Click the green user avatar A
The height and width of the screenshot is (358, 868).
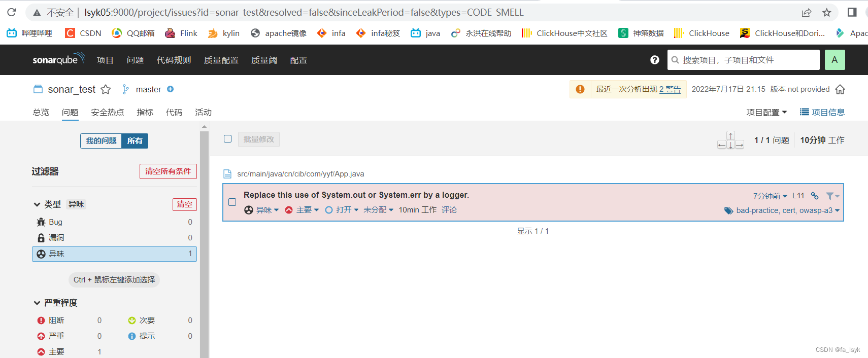pyautogui.click(x=834, y=60)
